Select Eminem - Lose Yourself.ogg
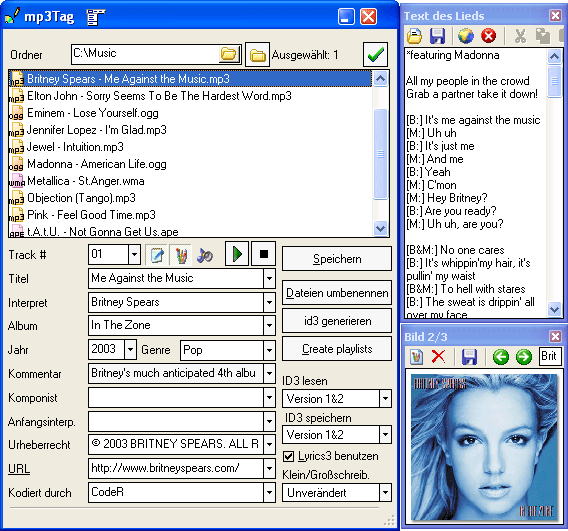 click(190, 113)
